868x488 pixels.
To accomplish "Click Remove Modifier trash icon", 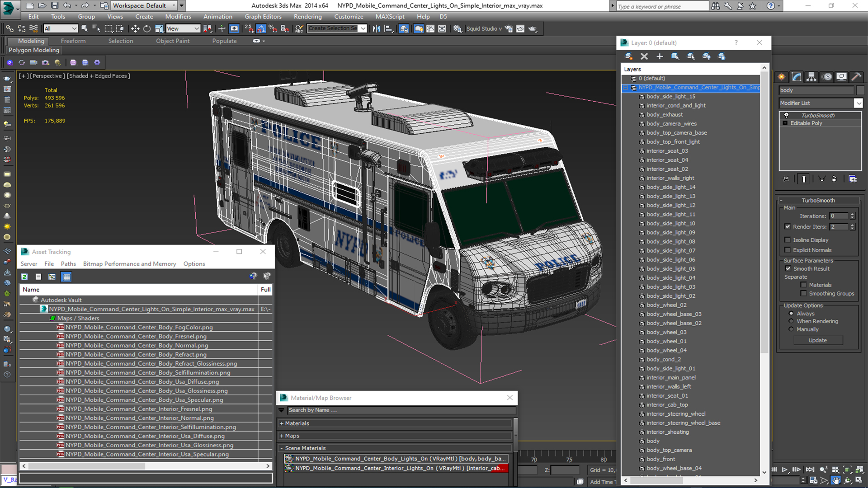I will click(834, 179).
